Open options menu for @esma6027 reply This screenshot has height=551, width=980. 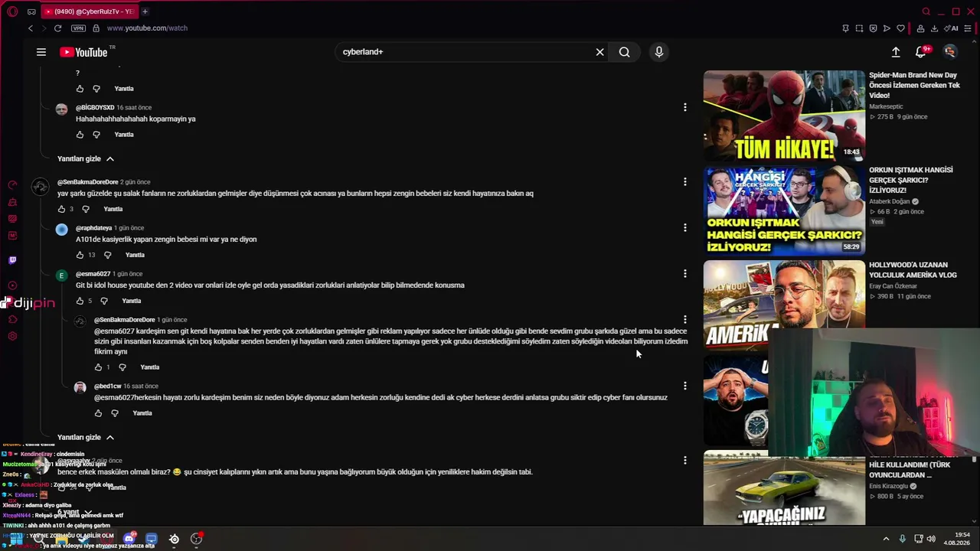pyautogui.click(x=684, y=274)
